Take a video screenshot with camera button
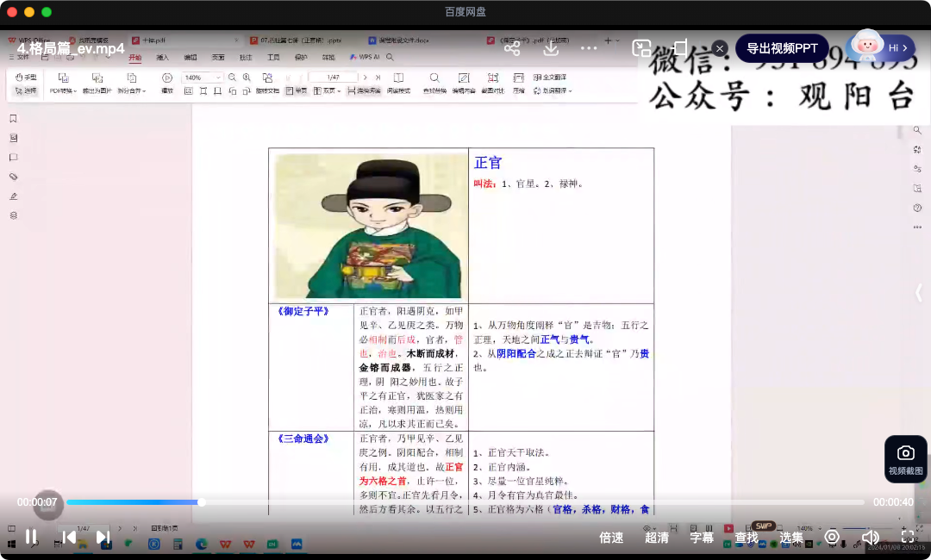 (905, 458)
